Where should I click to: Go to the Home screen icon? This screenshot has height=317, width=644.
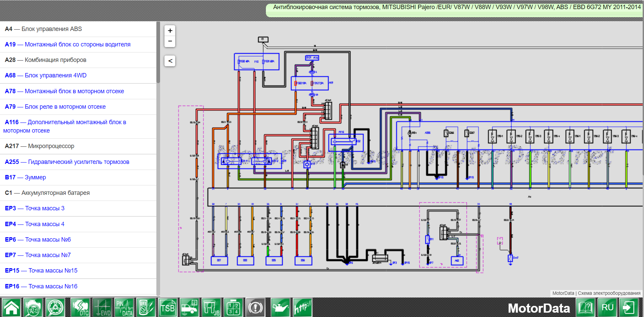[11, 307]
